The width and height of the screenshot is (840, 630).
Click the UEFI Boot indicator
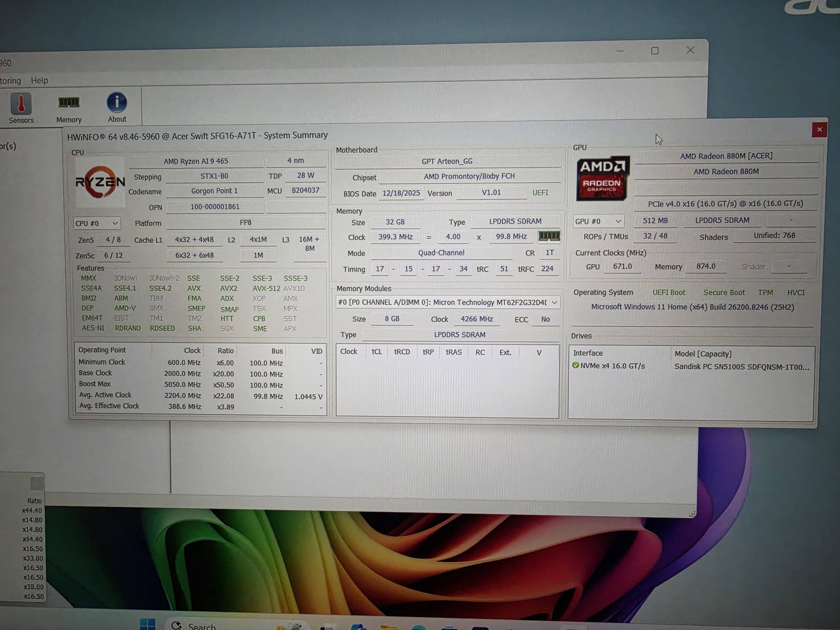(669, 292)
